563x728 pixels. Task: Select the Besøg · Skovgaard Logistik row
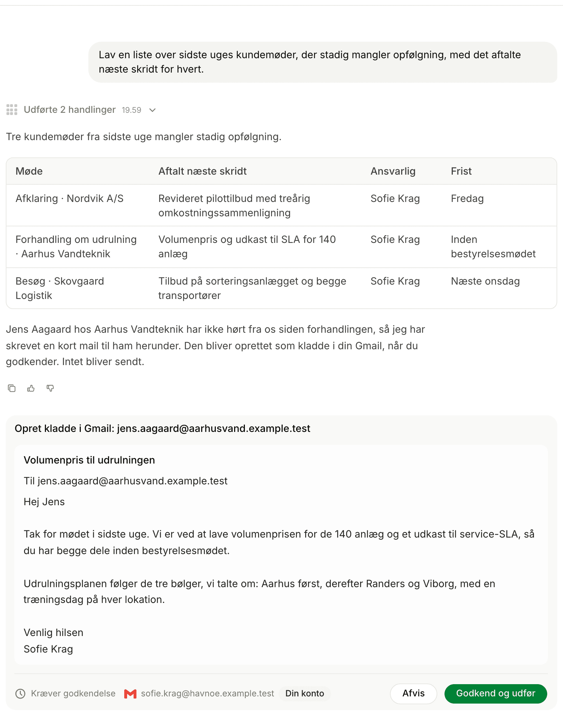point(281,288)
